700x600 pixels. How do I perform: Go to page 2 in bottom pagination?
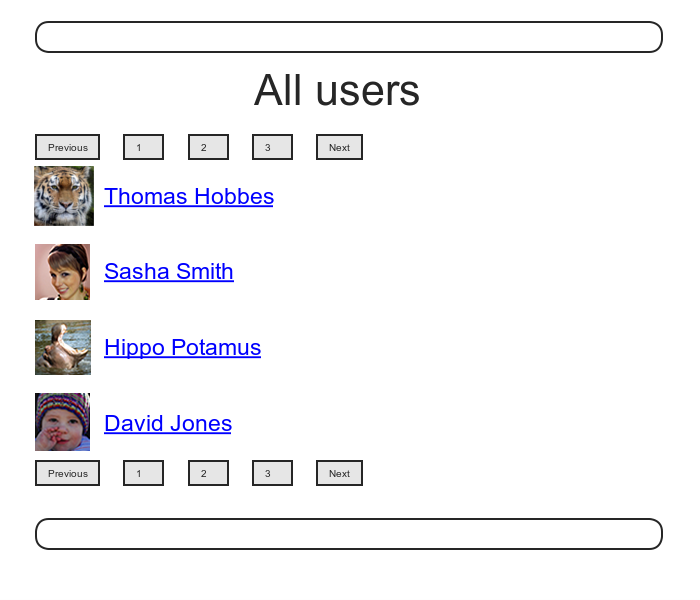point(208,473)
